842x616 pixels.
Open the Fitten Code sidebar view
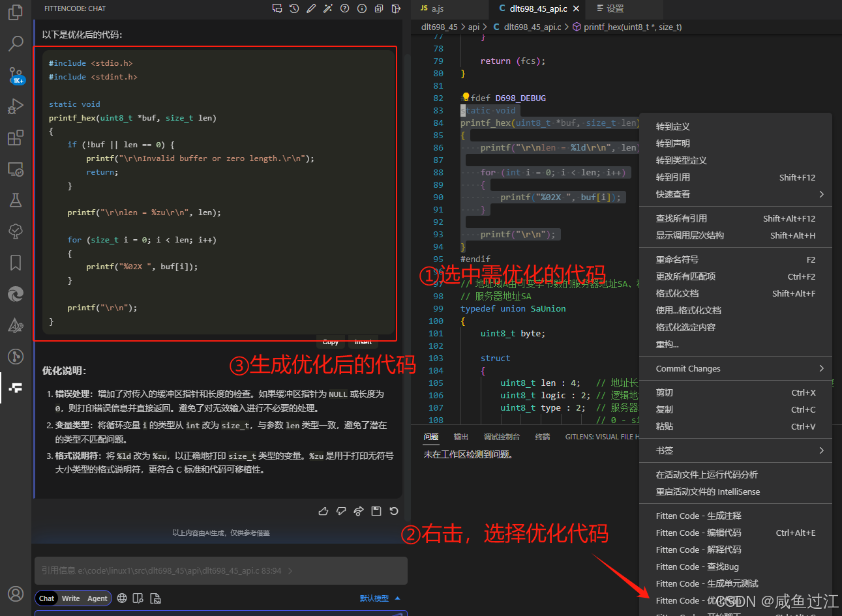click(16, 388)
